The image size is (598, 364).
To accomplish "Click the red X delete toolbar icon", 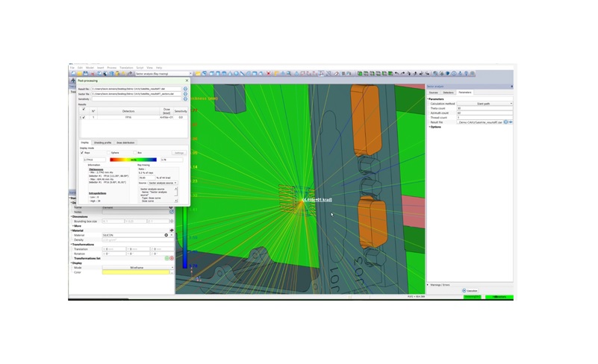I will click(x=268, y=74).
